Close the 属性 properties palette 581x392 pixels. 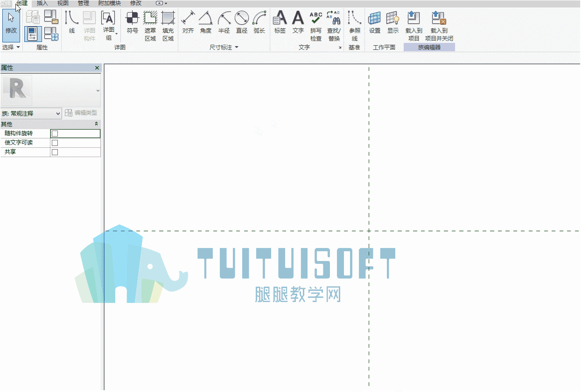coord(97,68)
